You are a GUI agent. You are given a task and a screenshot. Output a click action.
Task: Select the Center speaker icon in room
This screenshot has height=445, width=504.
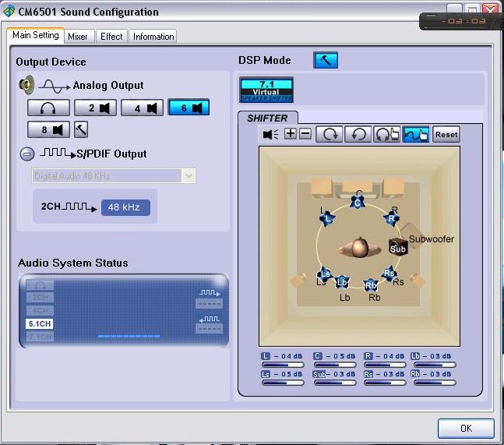(358, 203)
